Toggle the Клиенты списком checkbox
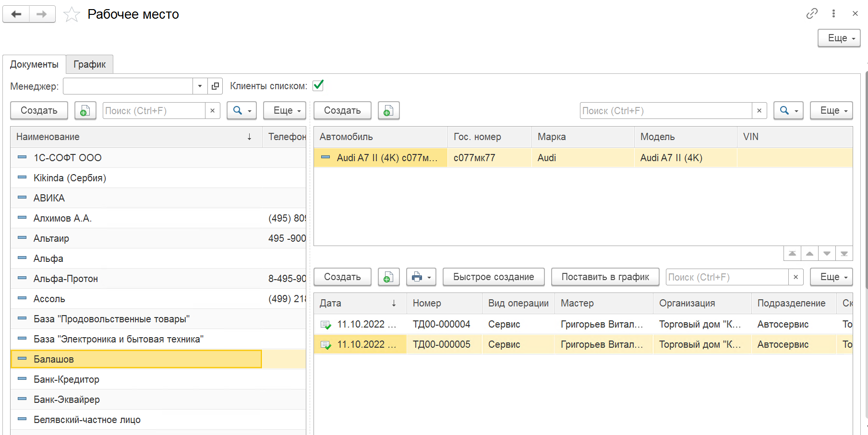The width and height of the screenshot is (868, 435). 318,85
